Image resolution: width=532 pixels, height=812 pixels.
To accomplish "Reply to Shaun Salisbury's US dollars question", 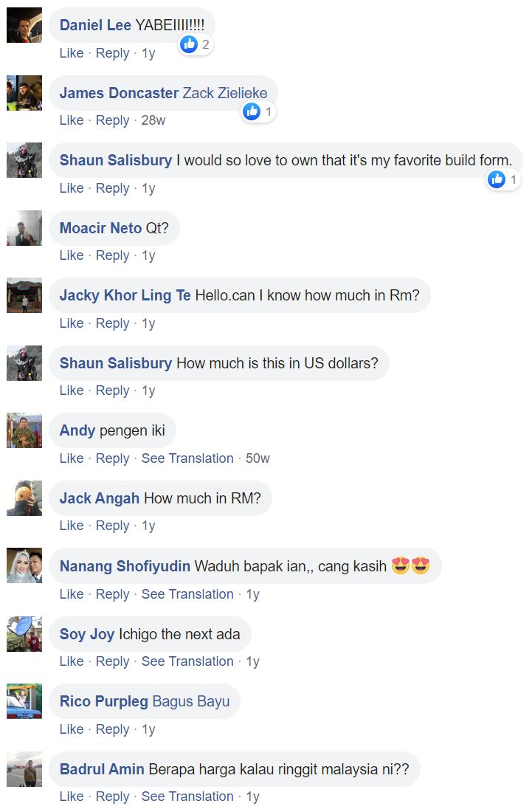I will [x=112, y=390].
